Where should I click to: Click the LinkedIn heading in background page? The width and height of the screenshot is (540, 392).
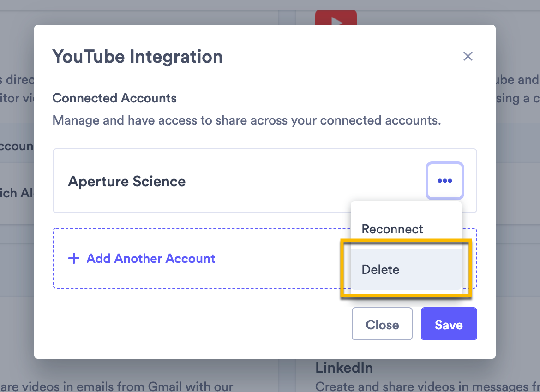tap(344, 368)
